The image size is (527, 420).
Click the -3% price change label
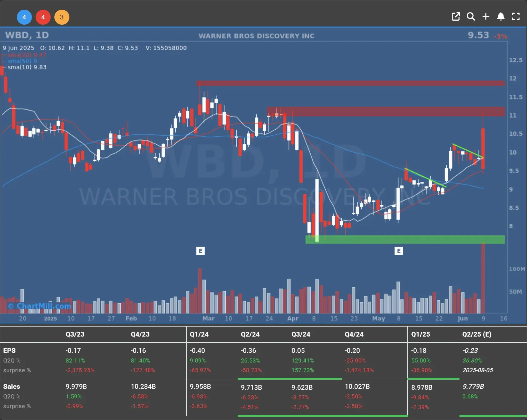click(x=500, y=37)
